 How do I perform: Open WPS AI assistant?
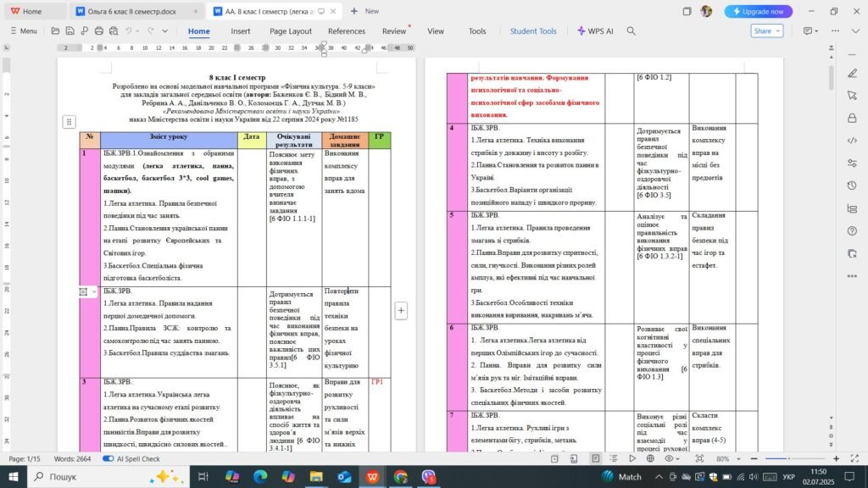click(598, 30)
